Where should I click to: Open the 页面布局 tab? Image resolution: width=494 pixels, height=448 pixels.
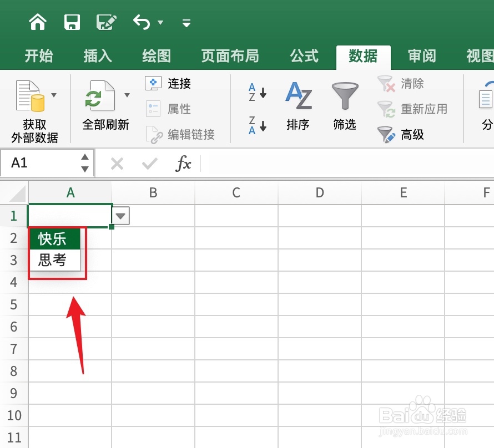click(230, 56)
